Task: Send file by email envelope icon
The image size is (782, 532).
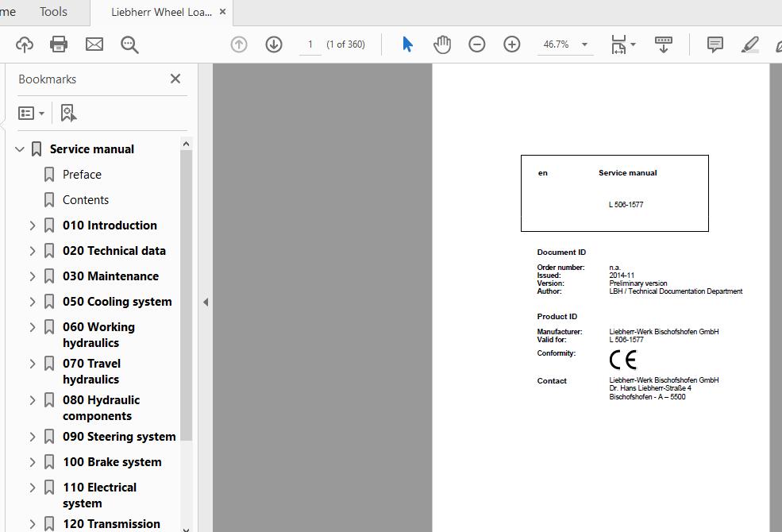Action: 94,44
